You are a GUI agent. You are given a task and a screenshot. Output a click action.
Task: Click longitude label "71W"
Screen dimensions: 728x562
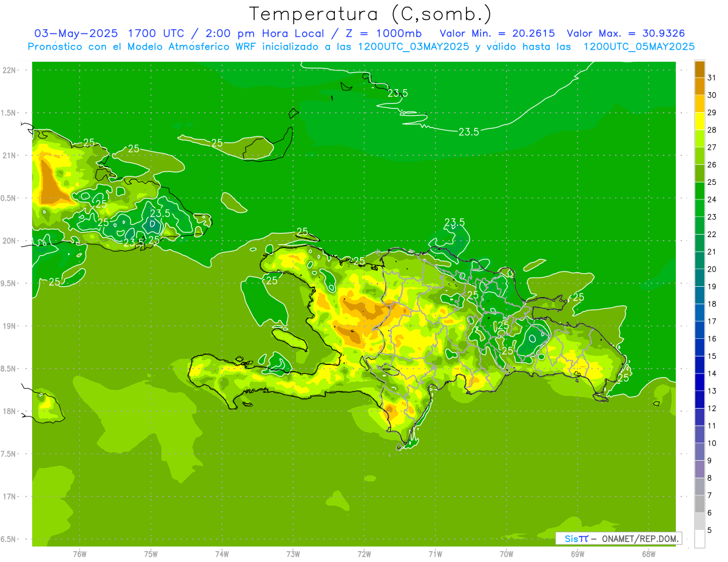(435, 554)
